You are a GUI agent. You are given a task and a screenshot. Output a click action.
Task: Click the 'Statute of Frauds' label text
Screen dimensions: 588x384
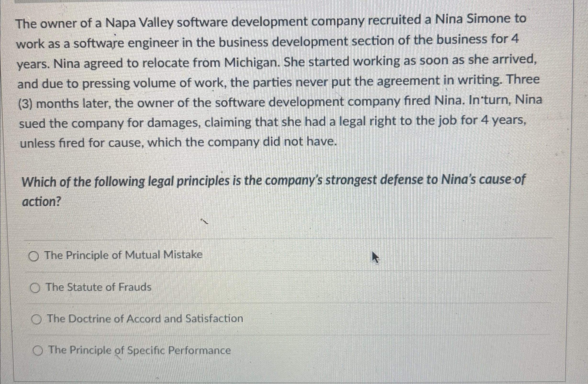pyautogui.click(x=99, y=287)
